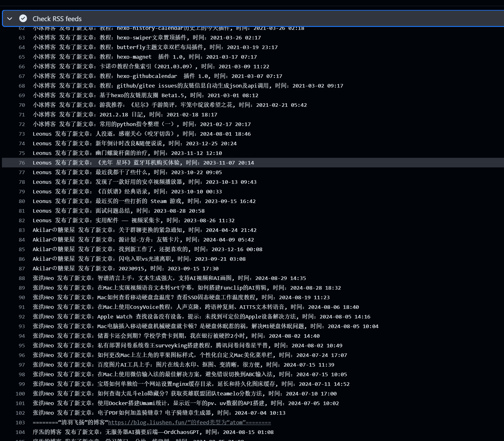Click the Docker Umami log entry
The height and width of the screenshot is (441, 504).
pos(186,403)
